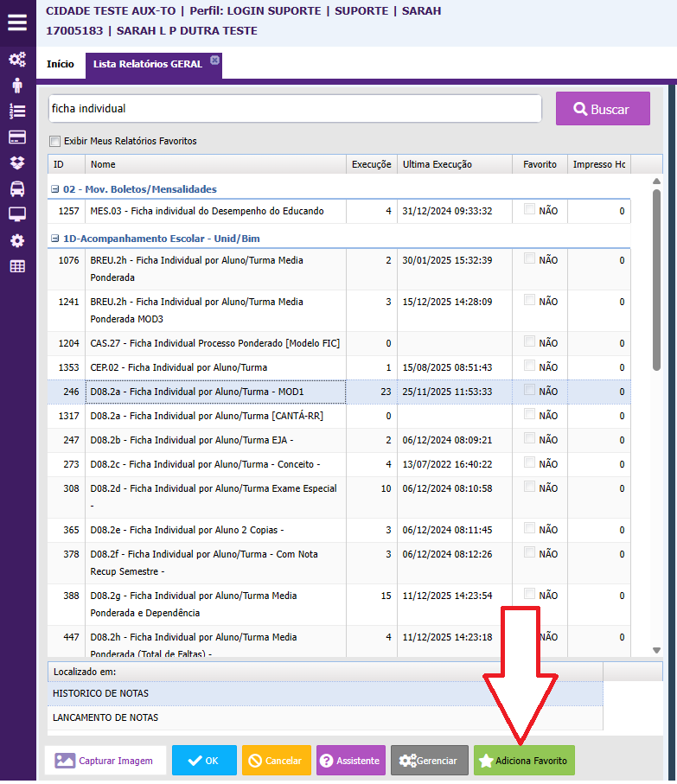Open the bus transport sidebar icon
The image size is (677, 784).
17,188
